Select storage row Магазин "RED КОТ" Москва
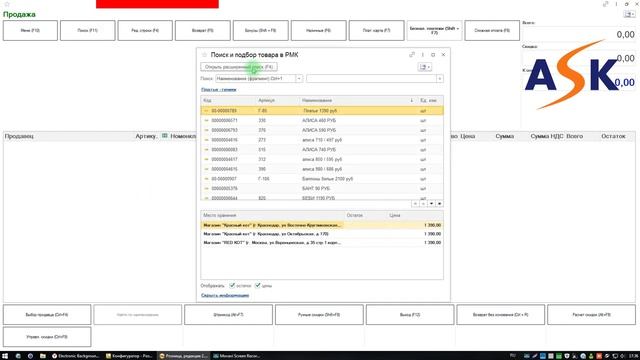Screen dimensions: 640x360 point(322,242)
